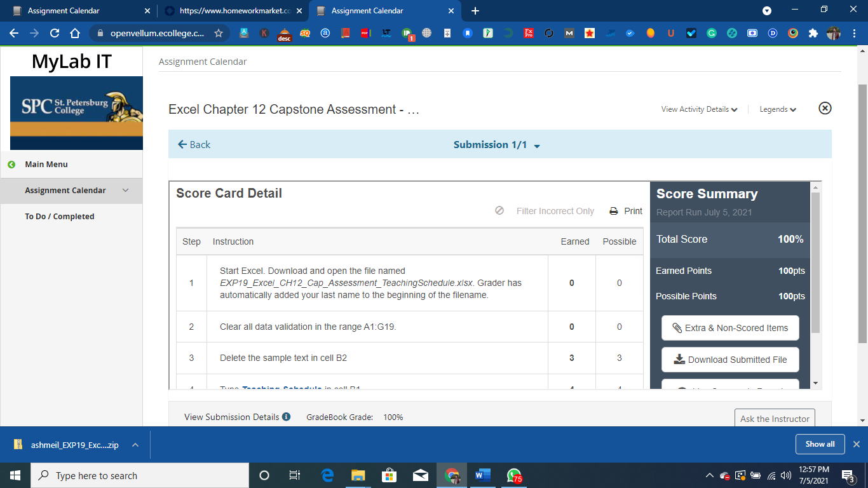This screenshot has height=488, width=868.
Task: Close the downloads bar
Action: click(857, 444)
